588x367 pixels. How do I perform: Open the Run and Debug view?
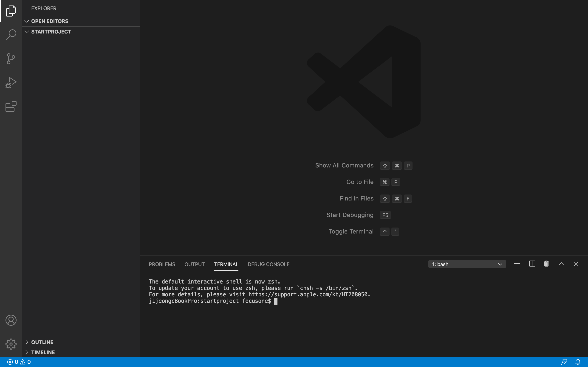11,83
